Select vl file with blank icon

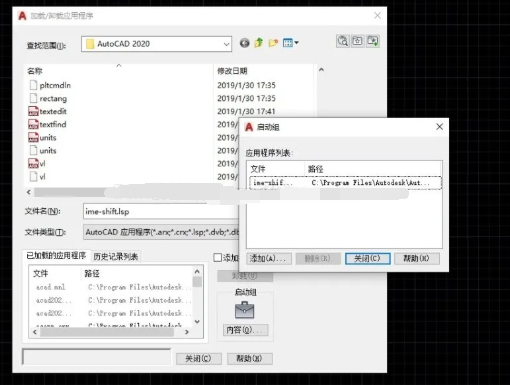[x=37, y=176]
